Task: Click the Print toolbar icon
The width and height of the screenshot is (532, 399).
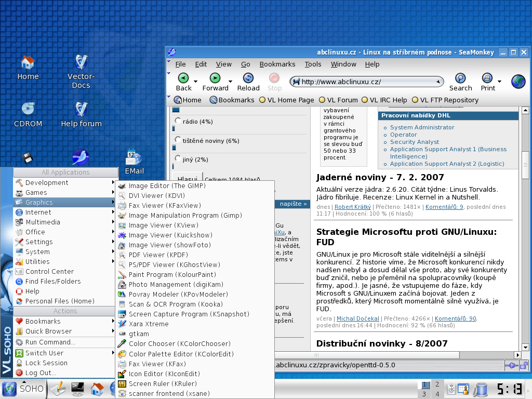Action: [487, 78]
